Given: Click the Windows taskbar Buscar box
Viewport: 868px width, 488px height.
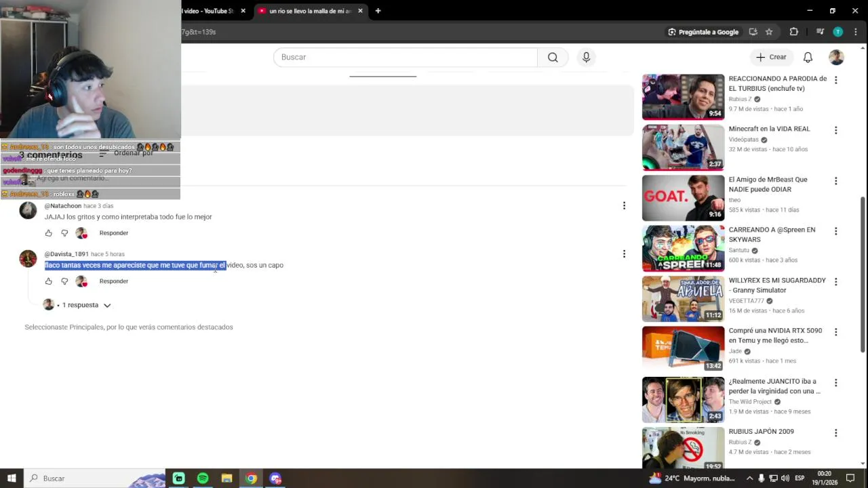Looking at the screenshot, I should click(x=95, y=479).
